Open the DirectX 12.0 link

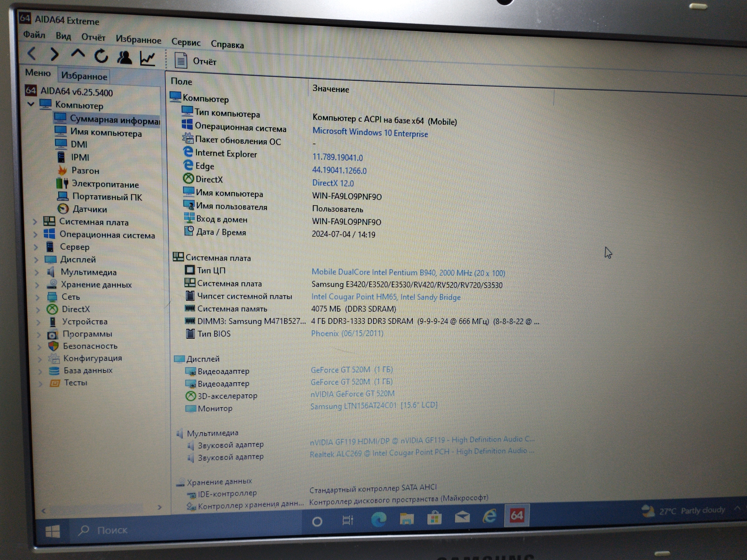point(333,183)
